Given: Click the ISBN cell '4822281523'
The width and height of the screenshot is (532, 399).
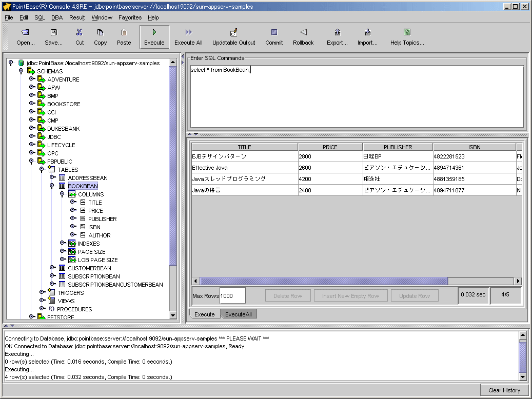Looking at the screenshot, I should (x=475, y=156).
